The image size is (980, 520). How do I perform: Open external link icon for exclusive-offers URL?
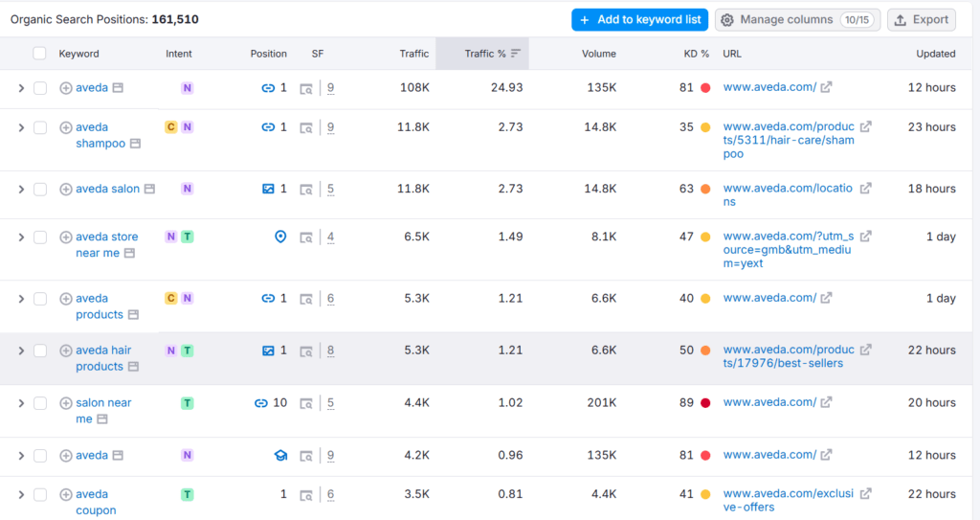point(865,494)
